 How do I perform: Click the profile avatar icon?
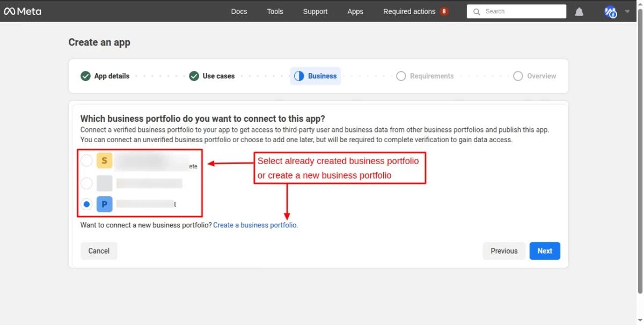click(610, 11)
